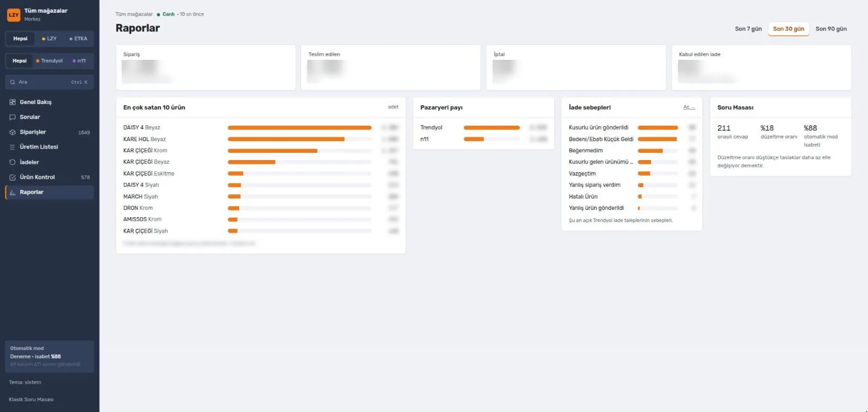The image size is (868, 412).
Task: Click Tema: sistem theme switcher
Action: [25, 382]
